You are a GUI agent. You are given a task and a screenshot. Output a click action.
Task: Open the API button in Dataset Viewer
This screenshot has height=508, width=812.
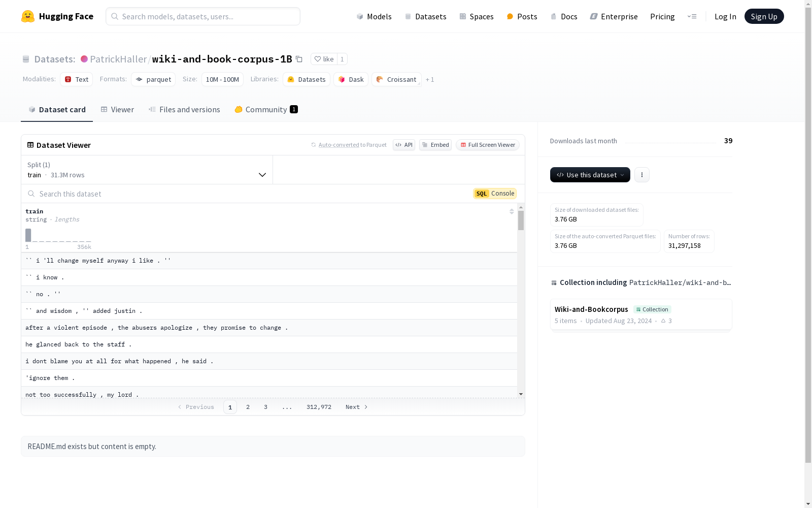[x=404, y=145]
